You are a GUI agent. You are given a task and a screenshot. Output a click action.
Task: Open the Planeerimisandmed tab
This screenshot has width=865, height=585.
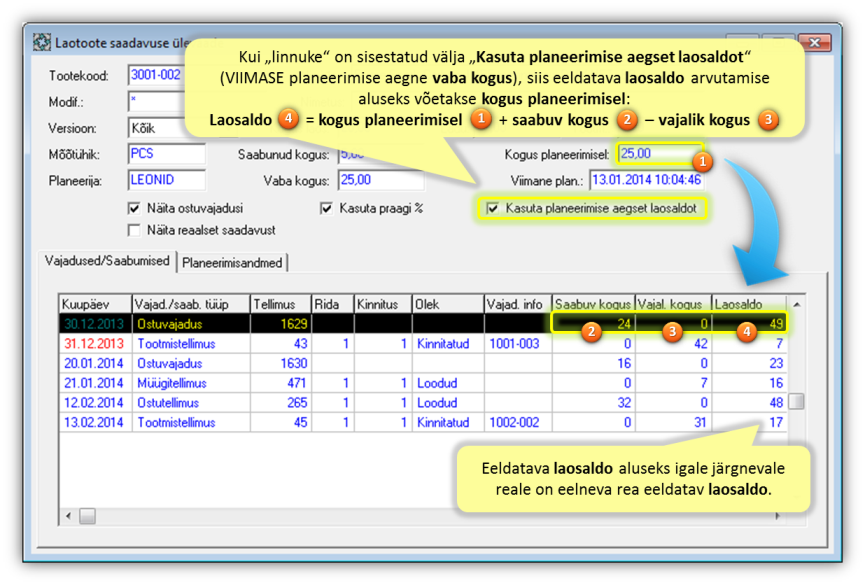tap(232, 263)
